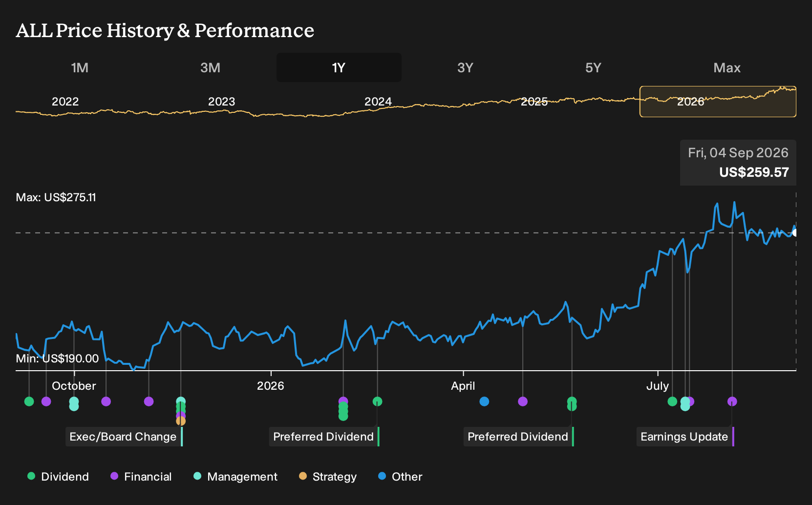The image size is (812, 505).
Task: Click the 'Min: US$190.00' label
Action: coord(57,358)
